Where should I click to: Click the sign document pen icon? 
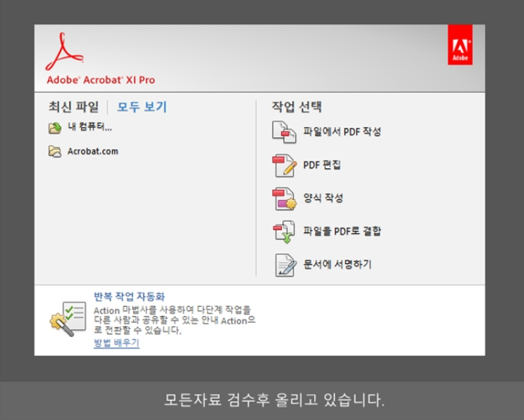[x=284, y=265]
